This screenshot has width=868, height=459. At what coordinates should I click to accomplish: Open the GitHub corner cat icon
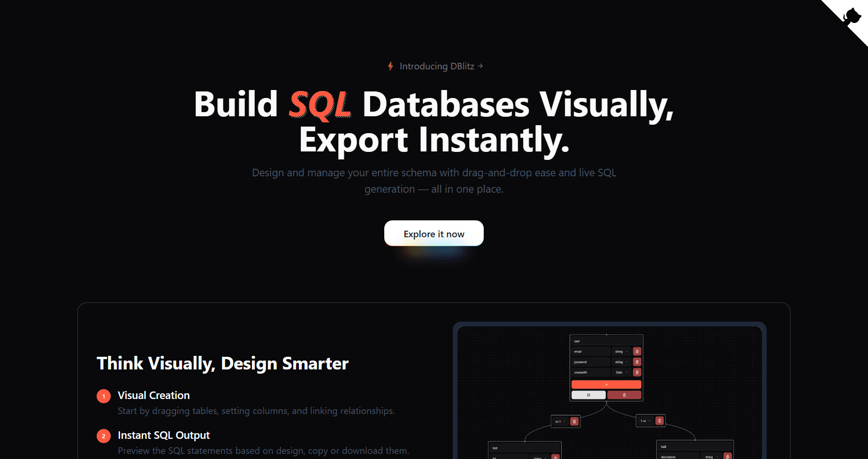click(x=852, y=17)
